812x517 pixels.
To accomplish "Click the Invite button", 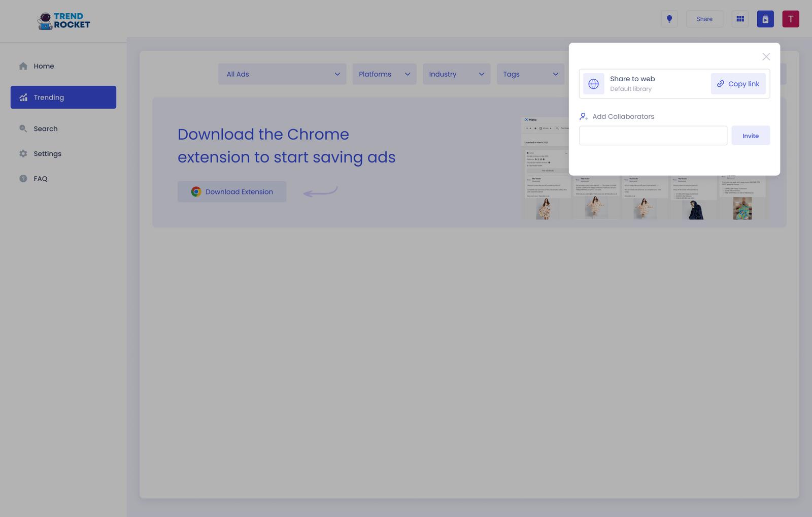I will click(751, 135).
